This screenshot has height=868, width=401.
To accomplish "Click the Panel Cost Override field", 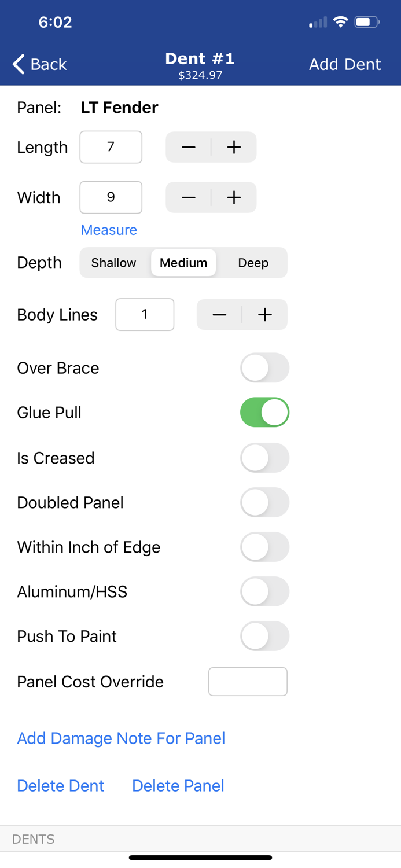I will coord(248,682).
